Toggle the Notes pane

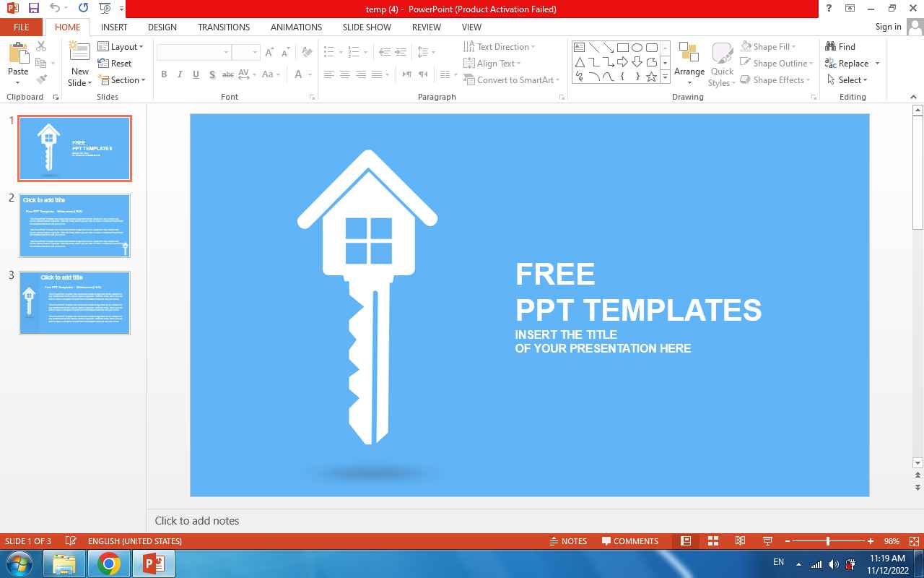(x=568, y=541)
